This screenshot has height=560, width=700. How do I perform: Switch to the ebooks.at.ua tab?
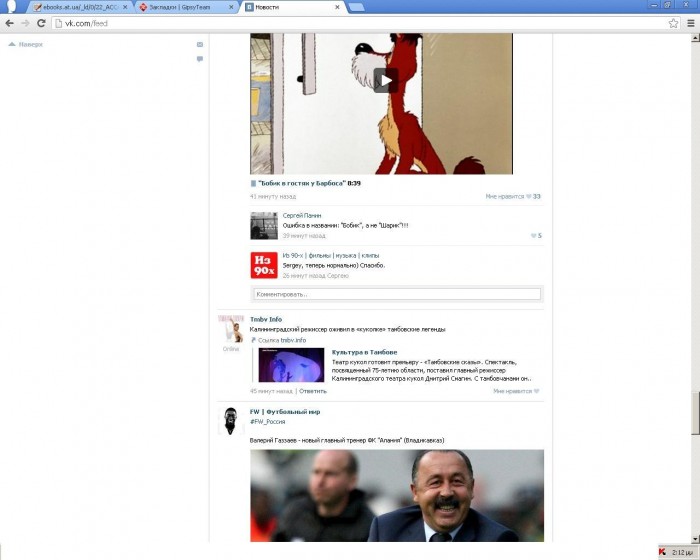80,7
